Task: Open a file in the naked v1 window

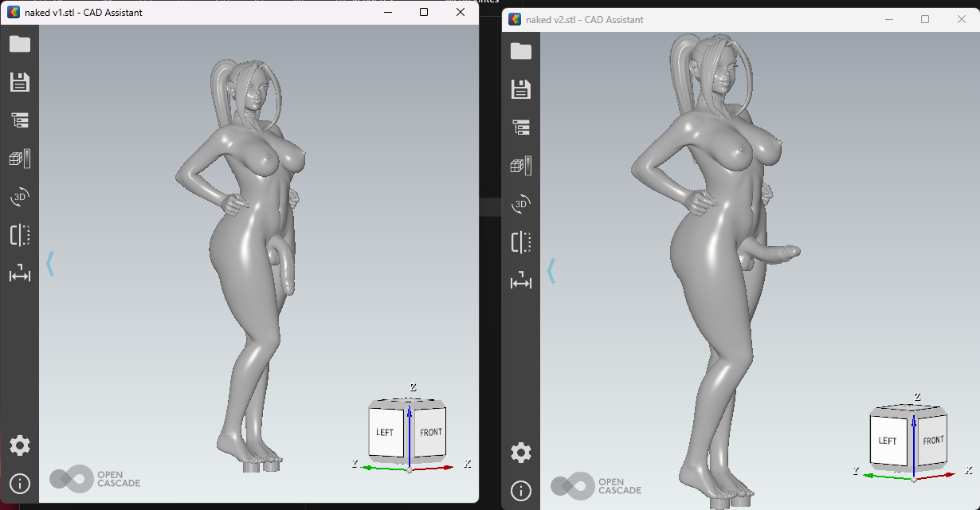Action: pos(19,44)
